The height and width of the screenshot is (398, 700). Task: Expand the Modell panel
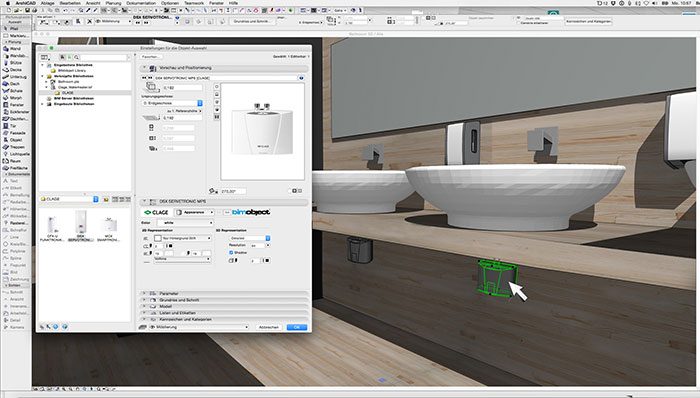tap(144, 307)
